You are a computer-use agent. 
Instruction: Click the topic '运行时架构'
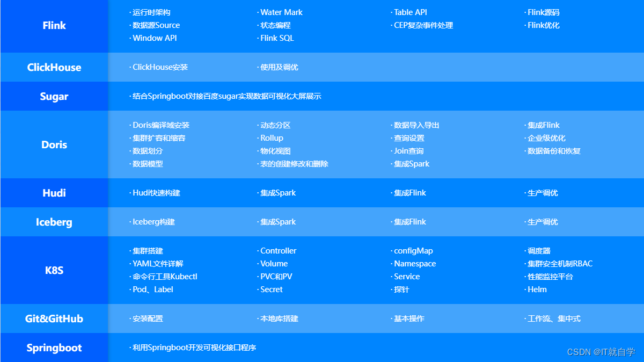pyautogui.click(x=151, y=12)
